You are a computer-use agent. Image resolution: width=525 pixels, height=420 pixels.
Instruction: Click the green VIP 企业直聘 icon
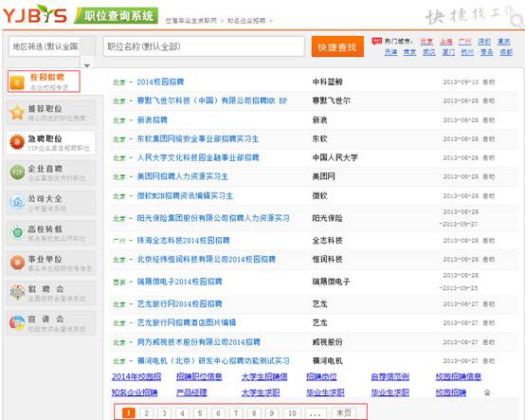(x=17, y=173)
